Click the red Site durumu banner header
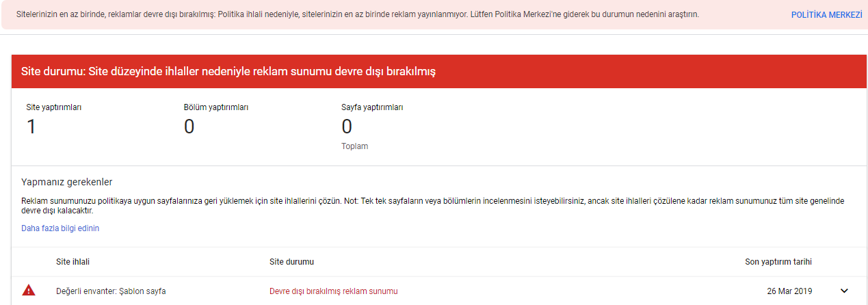Image resolution: width=868 pixels, height=305 pixels. 439,71
